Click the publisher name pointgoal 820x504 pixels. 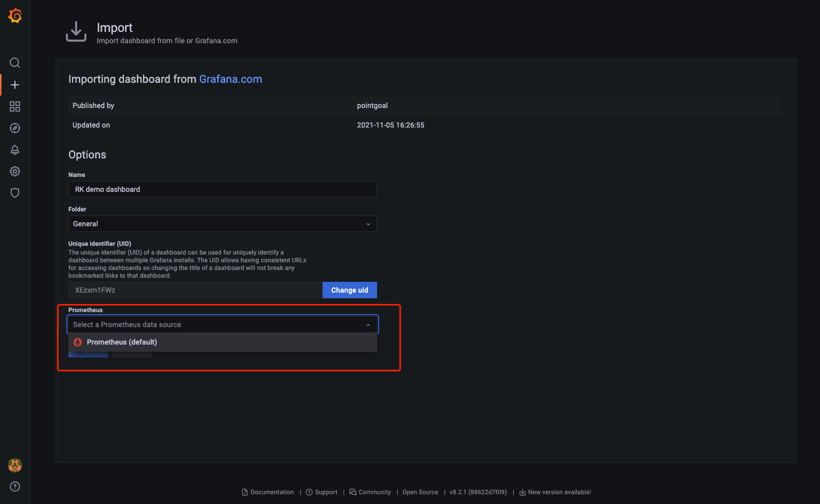(x=372, y=105)
